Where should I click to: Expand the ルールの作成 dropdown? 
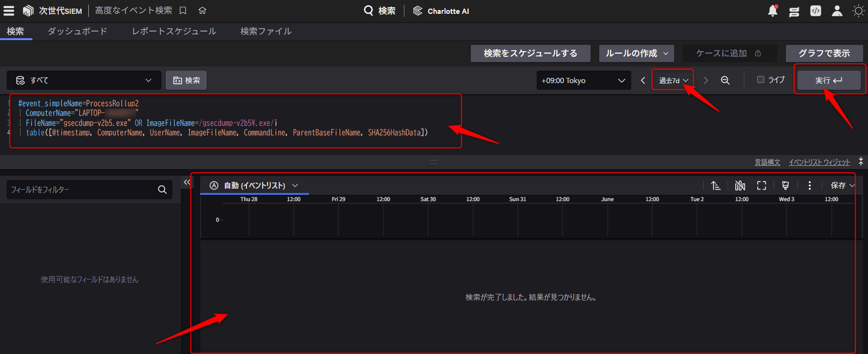click(636, 54)
